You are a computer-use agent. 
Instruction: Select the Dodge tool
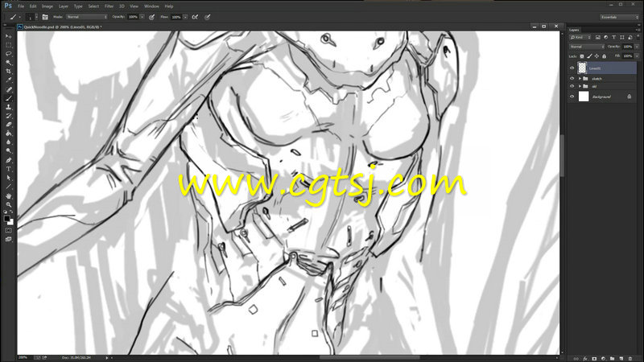[8, 151]
